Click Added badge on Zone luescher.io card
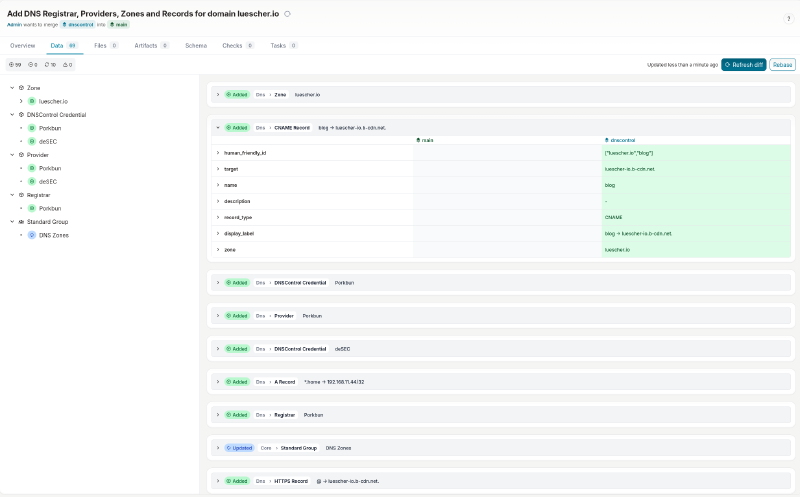 point(237,94)
